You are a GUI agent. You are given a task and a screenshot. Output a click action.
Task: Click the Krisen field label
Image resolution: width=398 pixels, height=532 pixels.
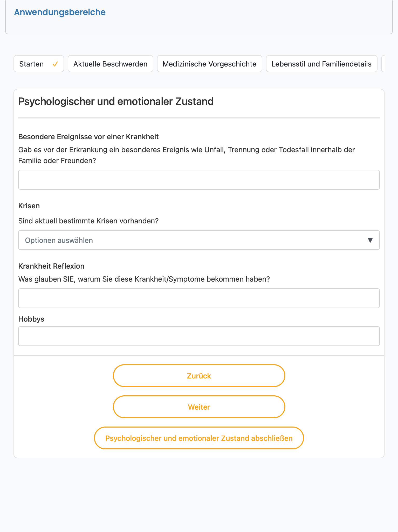pos(29,206)
